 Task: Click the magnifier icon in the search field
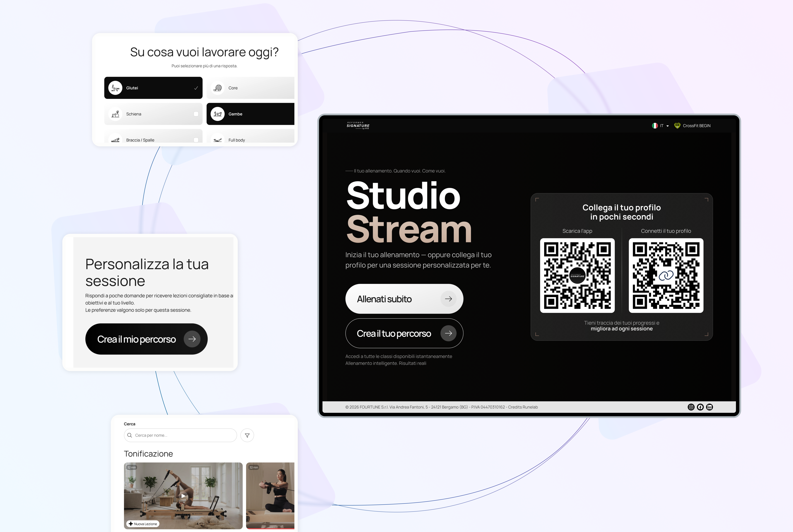coord(130,435)
